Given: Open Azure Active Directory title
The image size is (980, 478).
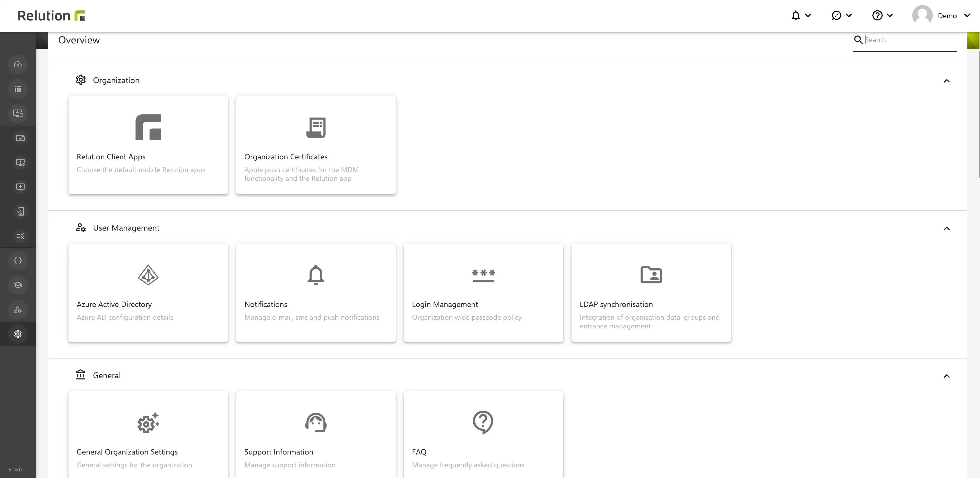Looking at the screenshot, I should point(114,304).
